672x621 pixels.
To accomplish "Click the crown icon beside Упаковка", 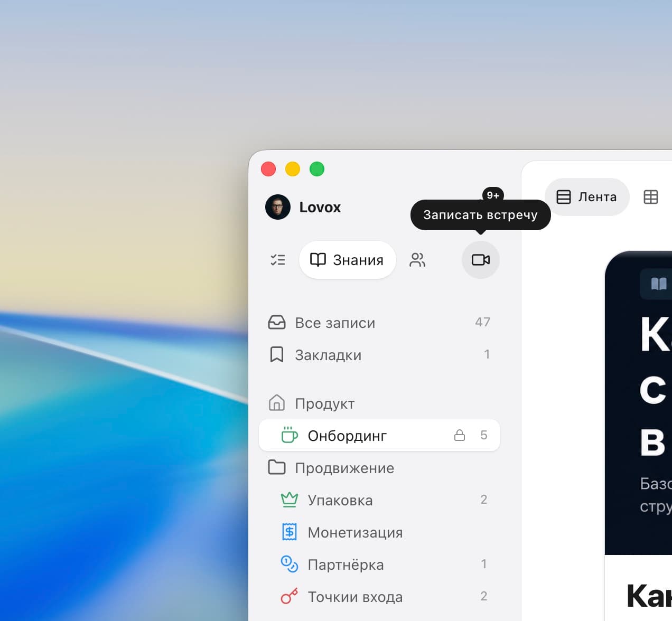I will coord(290,500).
